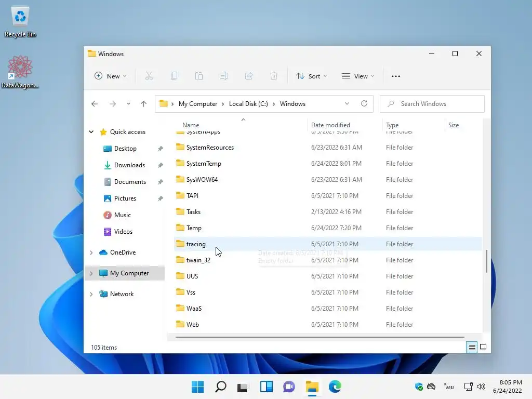Click the Share icon in toolbar

tap(249, 76)
